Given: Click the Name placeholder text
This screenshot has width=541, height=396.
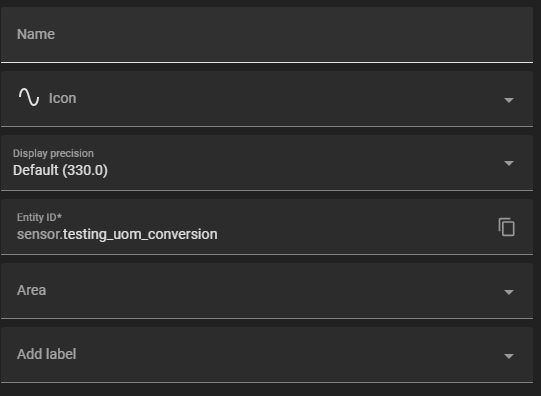Looking at the screenshot, I should (x=36, y=34).
